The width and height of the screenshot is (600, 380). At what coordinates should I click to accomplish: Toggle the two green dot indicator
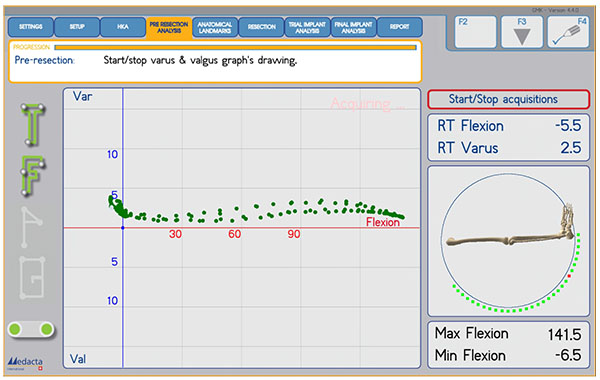31,329
